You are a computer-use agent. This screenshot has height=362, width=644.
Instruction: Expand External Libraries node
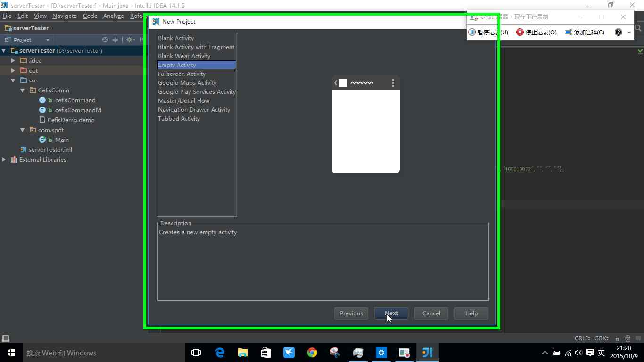click(4, 159)
